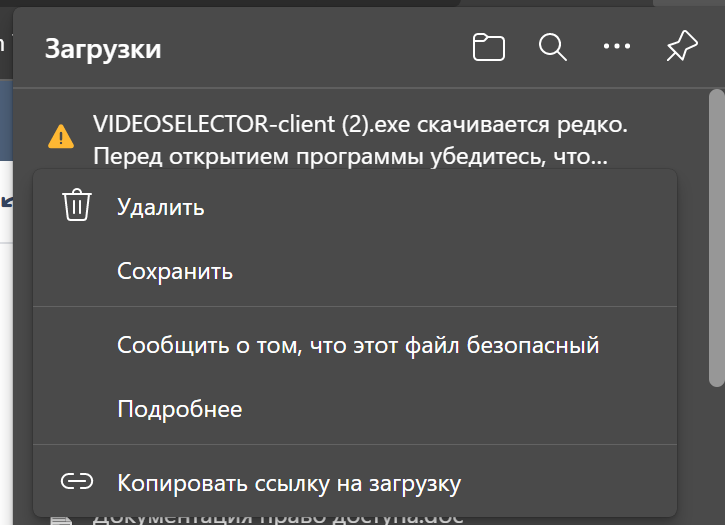Click the Загрузки panel title
Image resolution: width=725 pixels, height=525 pixels.
coord(103,49)
